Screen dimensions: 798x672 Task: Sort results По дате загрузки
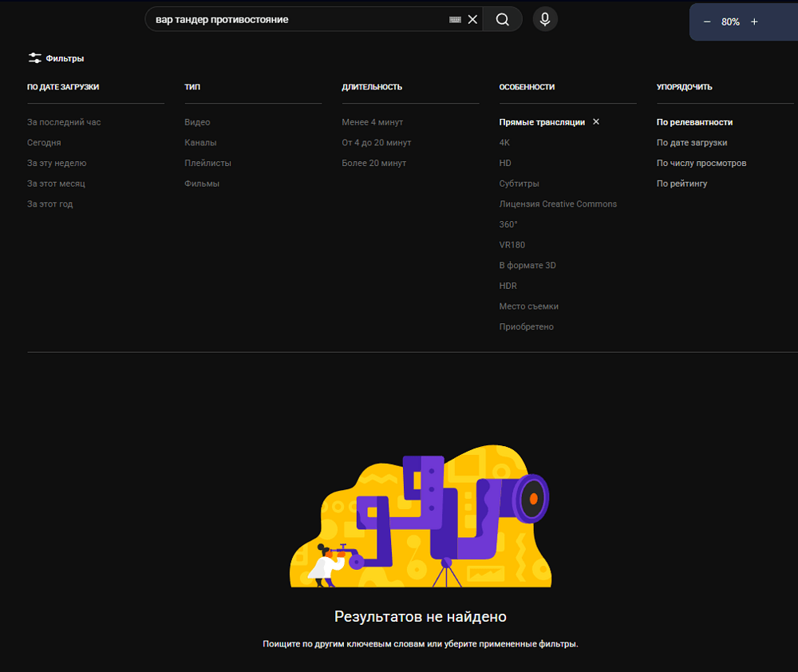click(691, 143)
